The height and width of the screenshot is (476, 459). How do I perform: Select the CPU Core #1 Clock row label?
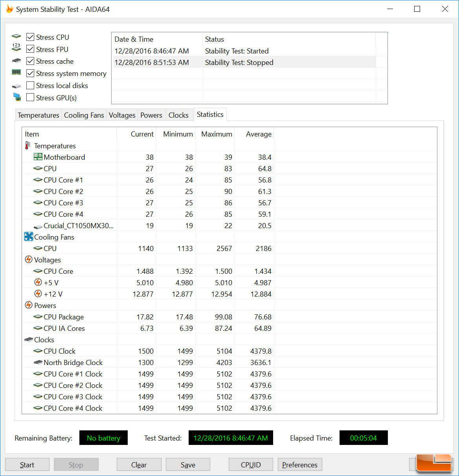(x=73, y=374)
